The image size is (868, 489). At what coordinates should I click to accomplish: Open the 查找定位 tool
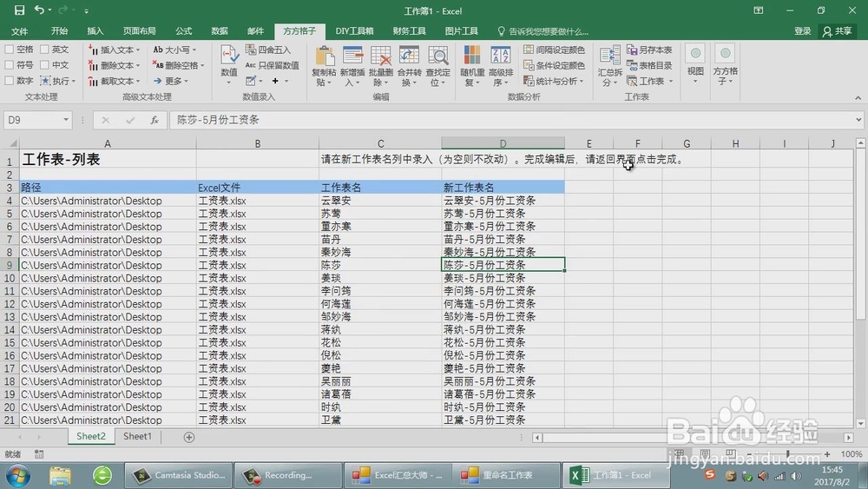pyautogui.click(x=437, y=67)
